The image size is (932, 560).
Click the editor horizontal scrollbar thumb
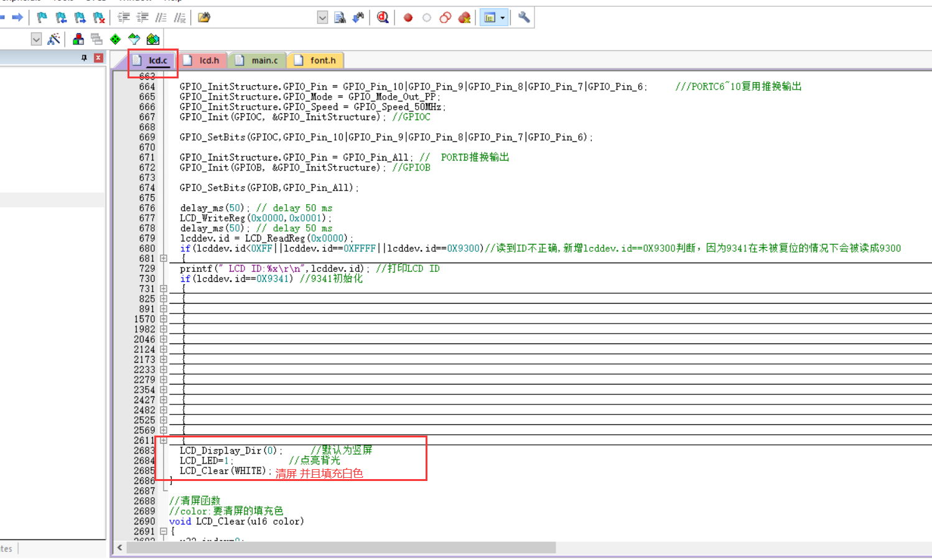[x=341, y=548]
